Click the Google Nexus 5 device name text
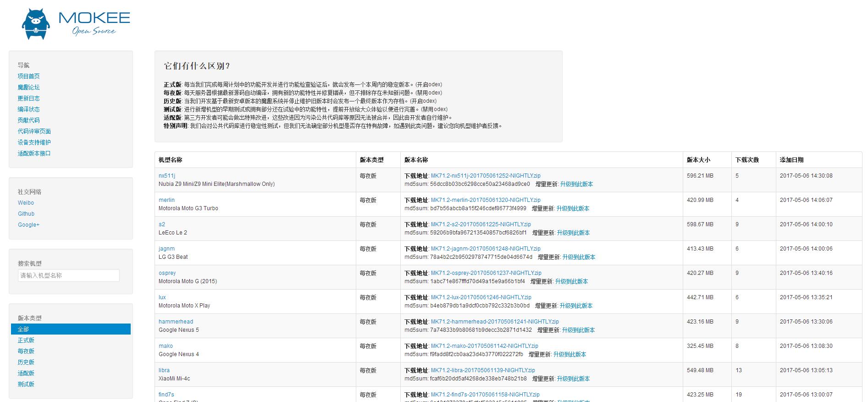The height and width of the screenshot is (402, 868). (x=179, y=330)
